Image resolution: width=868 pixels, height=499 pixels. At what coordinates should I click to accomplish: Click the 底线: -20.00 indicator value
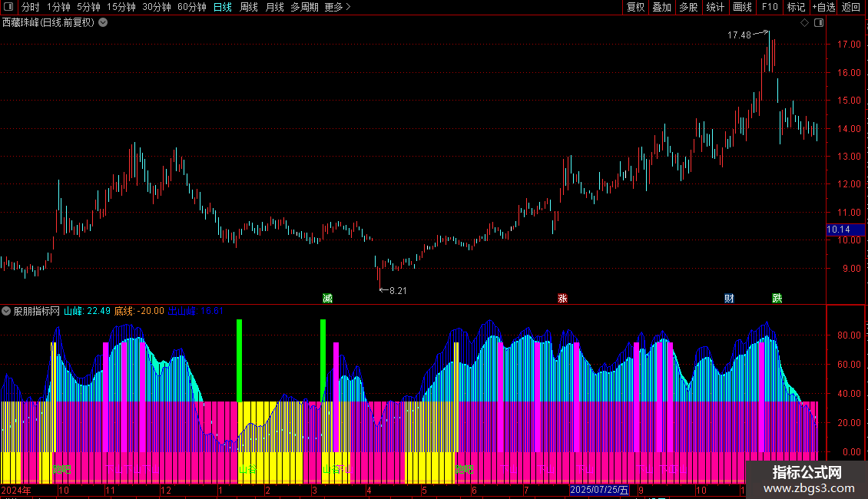139,312
